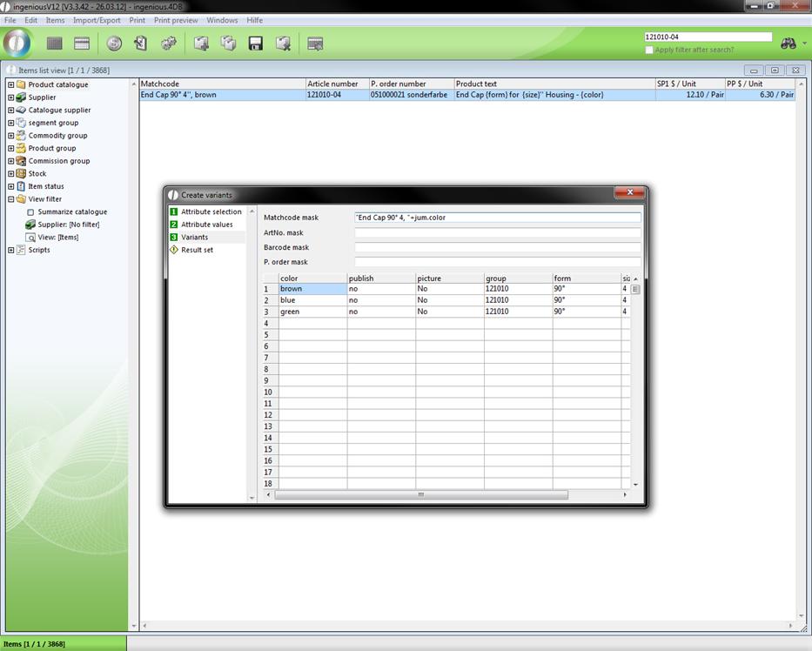Viewport: 812px width, 651px height.
Task: Click the delete item box icon
Action: coord(283,44)
